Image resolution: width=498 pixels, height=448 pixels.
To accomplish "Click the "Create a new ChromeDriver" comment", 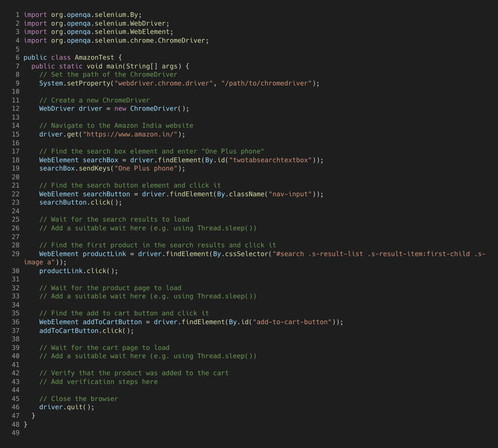I will pos(94,100).
